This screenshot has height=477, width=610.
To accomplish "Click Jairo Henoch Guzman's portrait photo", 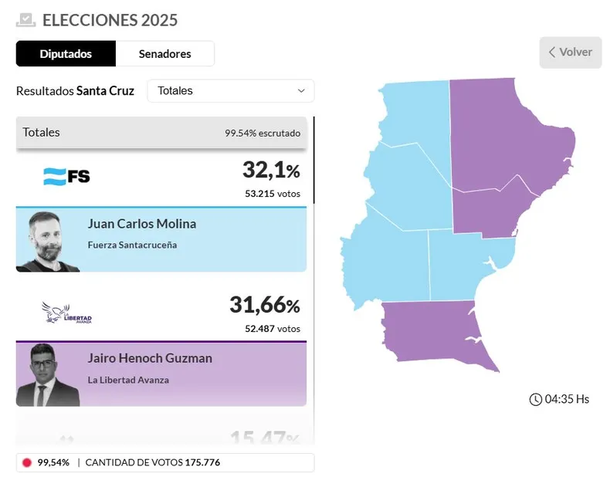I will coord(48,373).
